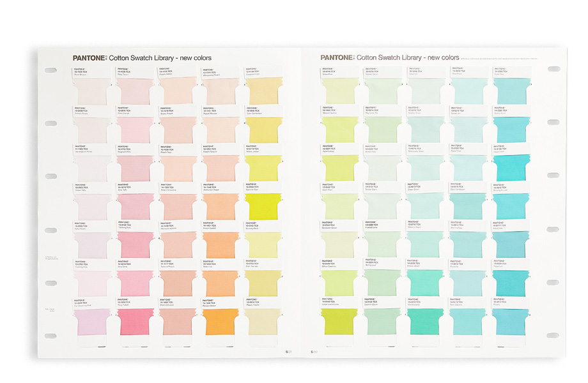Screen dimensions: 588x383
Task: Click the PANTONE heading on the left page
Action: point(89,57)
